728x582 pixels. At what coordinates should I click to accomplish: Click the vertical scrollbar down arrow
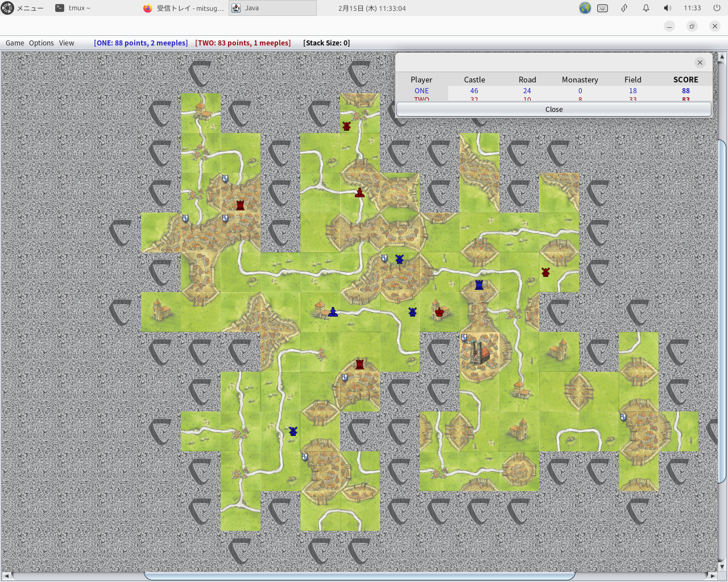click(722, 567)
